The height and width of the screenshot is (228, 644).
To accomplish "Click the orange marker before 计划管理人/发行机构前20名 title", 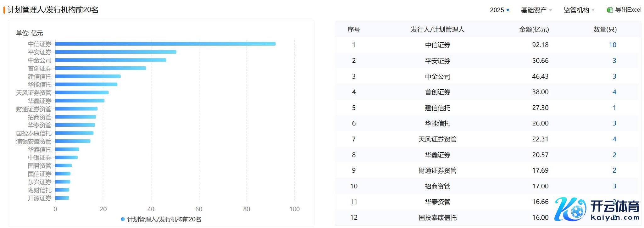I will pyautogui.click(x=4, y=9).
